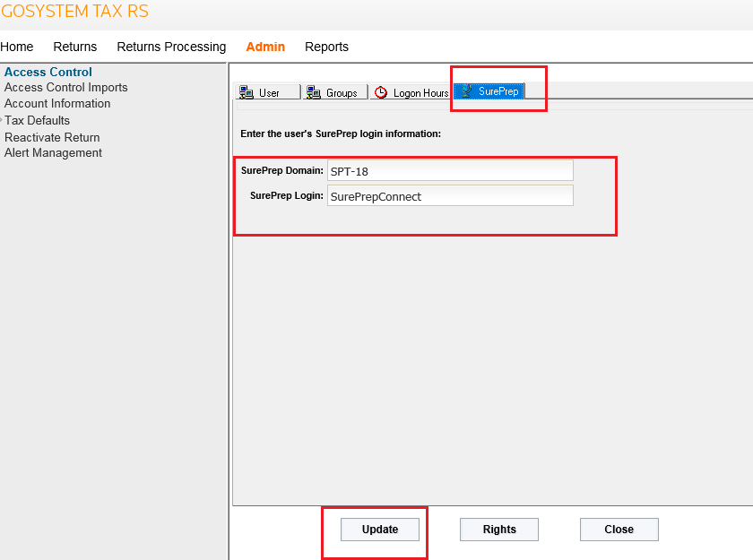753x560 pixels.
Task: Open Access Control Imports
Action: click(66, 88)
